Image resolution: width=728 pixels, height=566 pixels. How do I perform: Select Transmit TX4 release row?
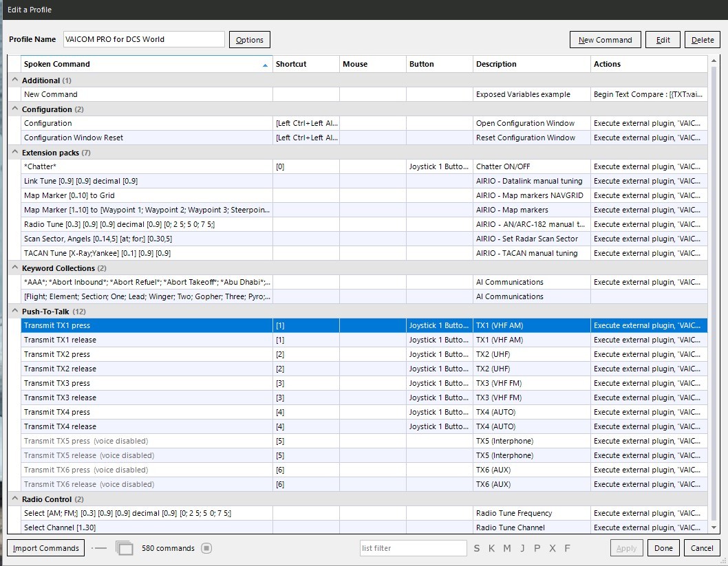(364, 426)
